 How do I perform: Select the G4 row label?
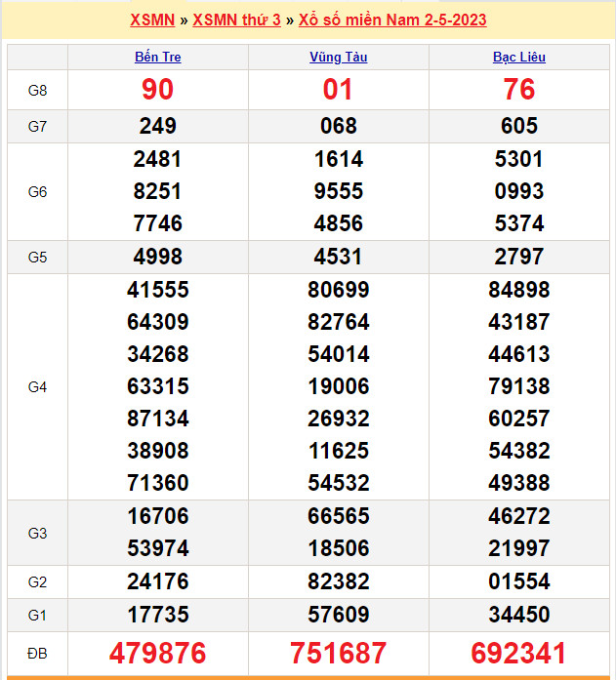click(x=37, y=386)
